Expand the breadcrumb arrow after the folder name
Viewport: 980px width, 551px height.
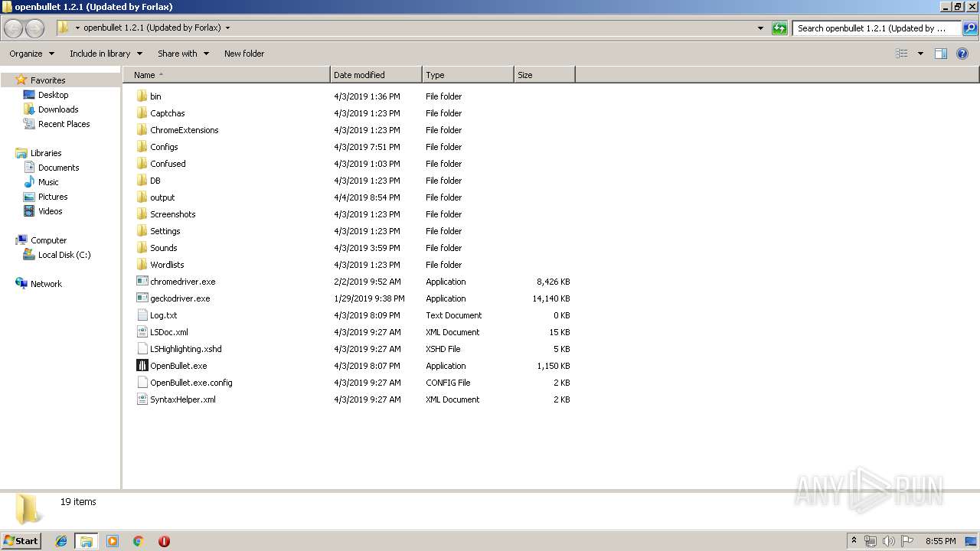pos(227,28)
